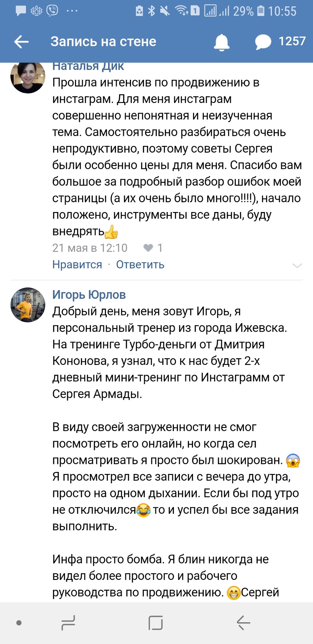Viewport: 313px width, 644px height.
Task: Tap Наталья Дик avatar photo
Action: [x=28, y=77]
